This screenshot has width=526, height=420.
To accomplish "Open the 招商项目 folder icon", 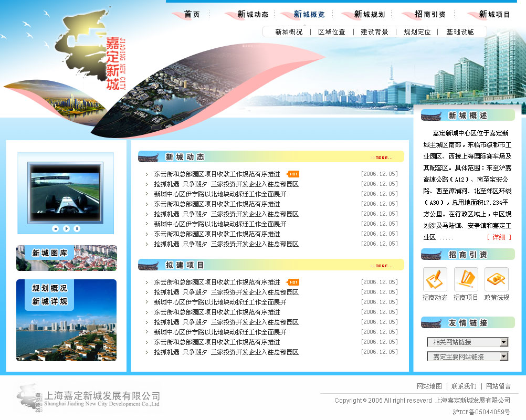I will coord(466,279).
